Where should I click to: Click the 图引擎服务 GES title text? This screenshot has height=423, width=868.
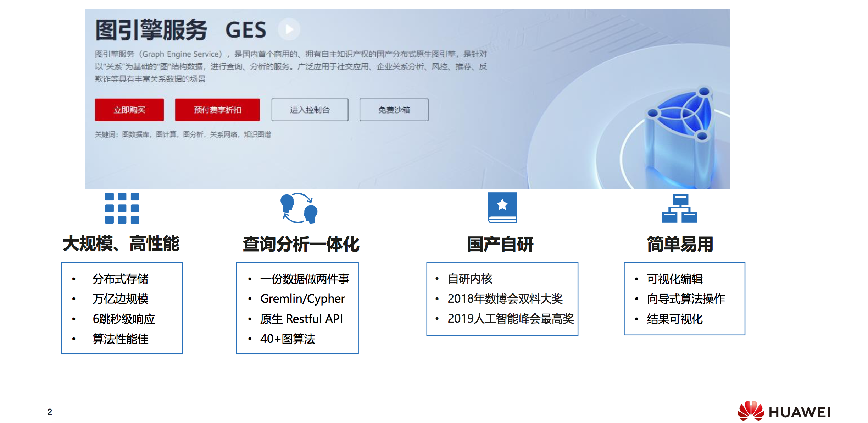click(181, 30)
